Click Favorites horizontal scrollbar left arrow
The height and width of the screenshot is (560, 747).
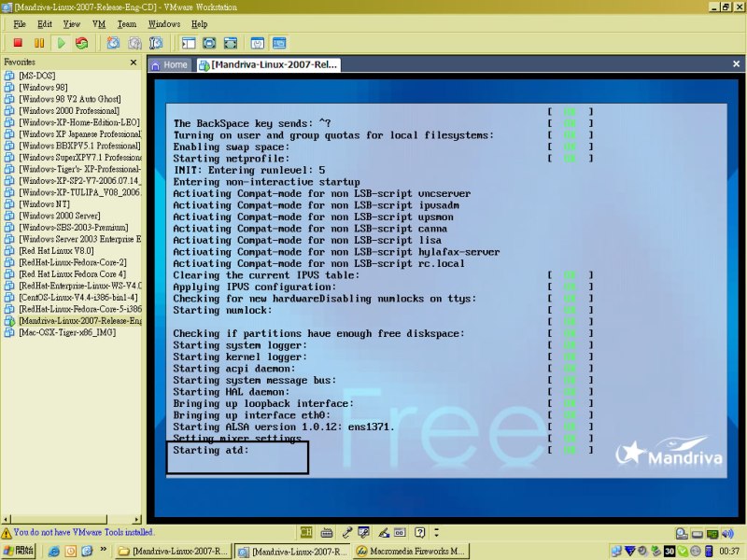[6, 519]
